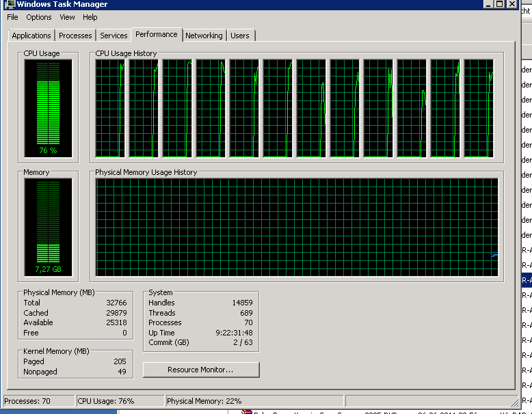The height and width of the screenshot is (414, 532).
Task: Close the Windows Task Manager window
Action: click(x=512, y=4)
